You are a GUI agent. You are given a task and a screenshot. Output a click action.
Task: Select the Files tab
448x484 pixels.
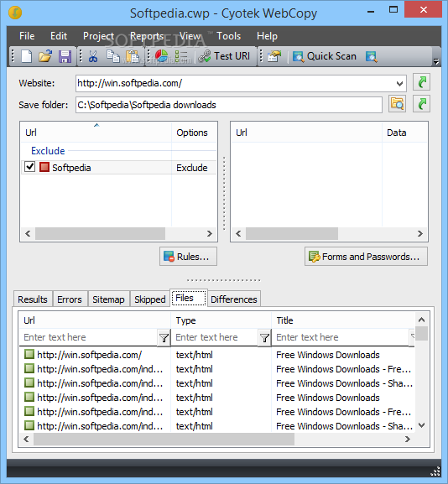pyautogui.click(x=189, y=298)
